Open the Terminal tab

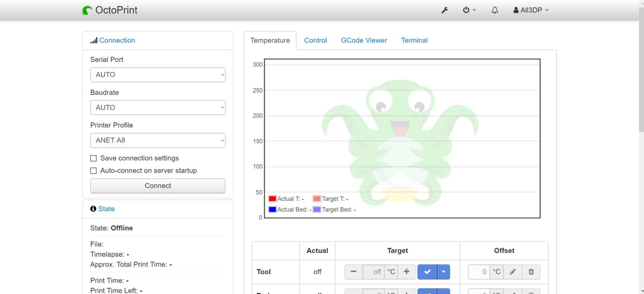click(414, 40)
